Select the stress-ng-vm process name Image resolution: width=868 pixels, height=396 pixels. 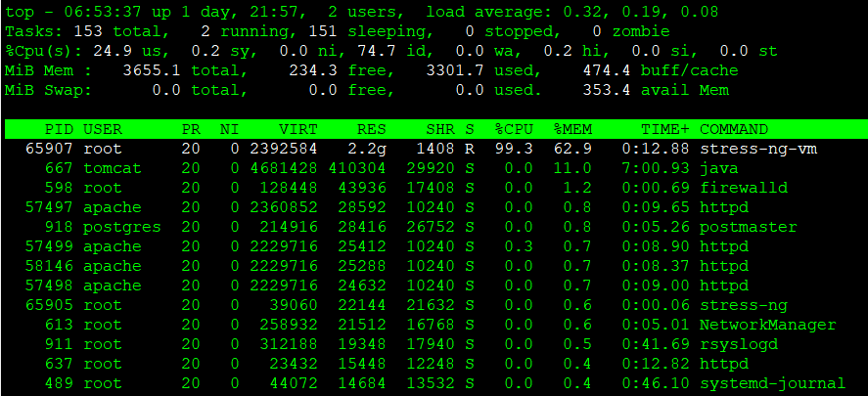point(757,149)
